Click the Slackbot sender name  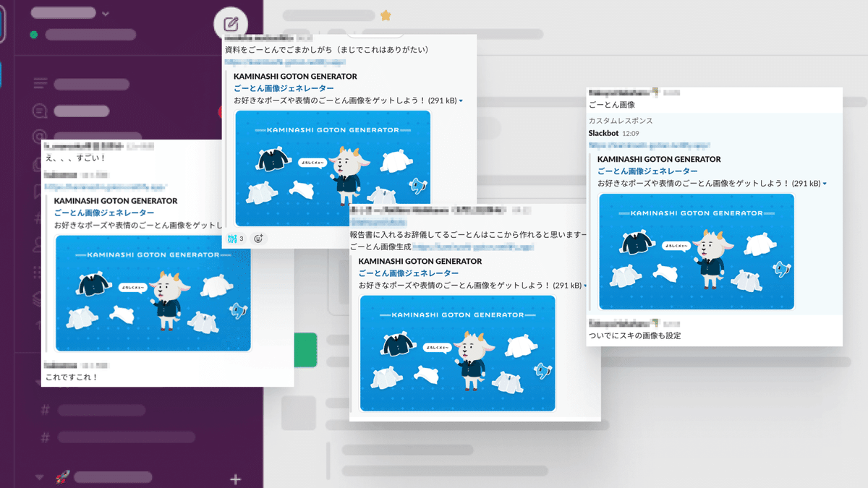click(604, 133)
